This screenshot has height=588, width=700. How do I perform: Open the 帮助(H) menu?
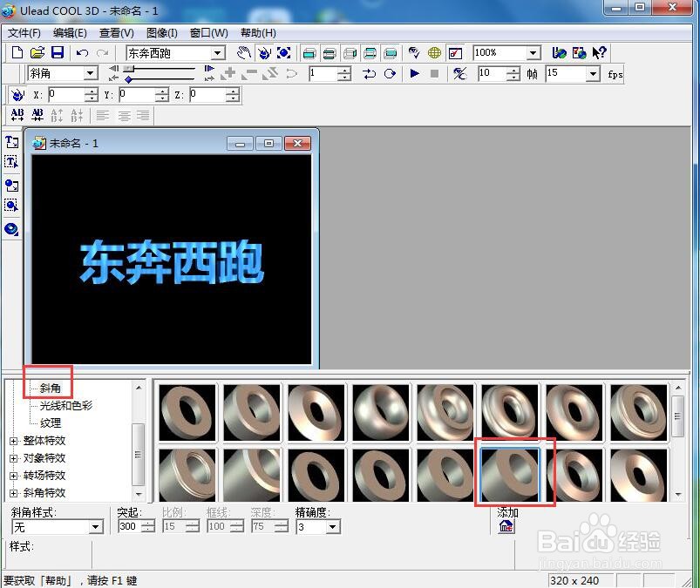258,33
